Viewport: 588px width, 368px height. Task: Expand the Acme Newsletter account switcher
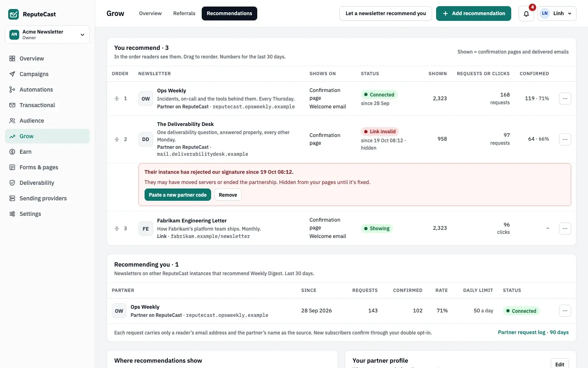coord(47,35)
